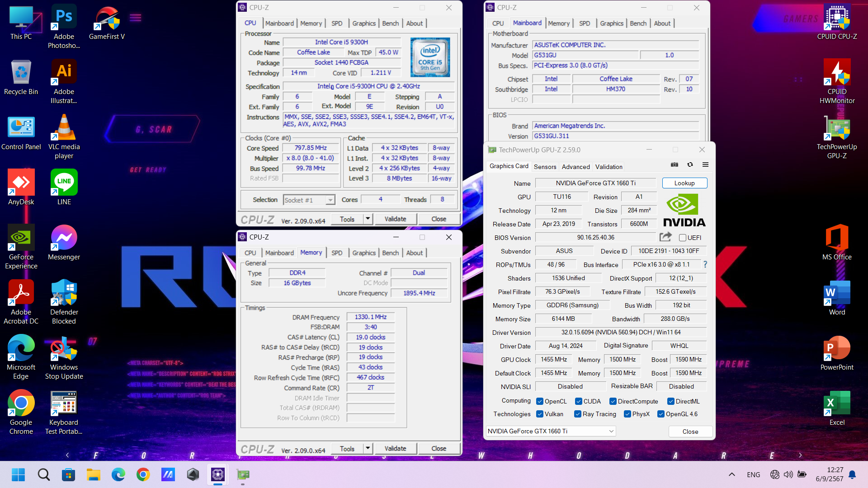Viewport: 868px width, 488px height.
Task: Open Socket #1 selection dropdown
Action: coord(309,200)
